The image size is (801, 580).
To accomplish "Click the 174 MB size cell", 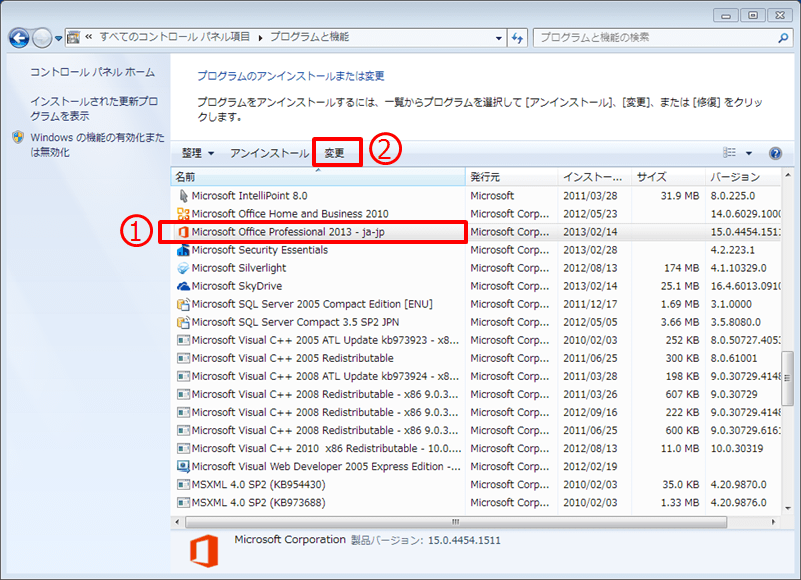I will [x=681, y=268].
